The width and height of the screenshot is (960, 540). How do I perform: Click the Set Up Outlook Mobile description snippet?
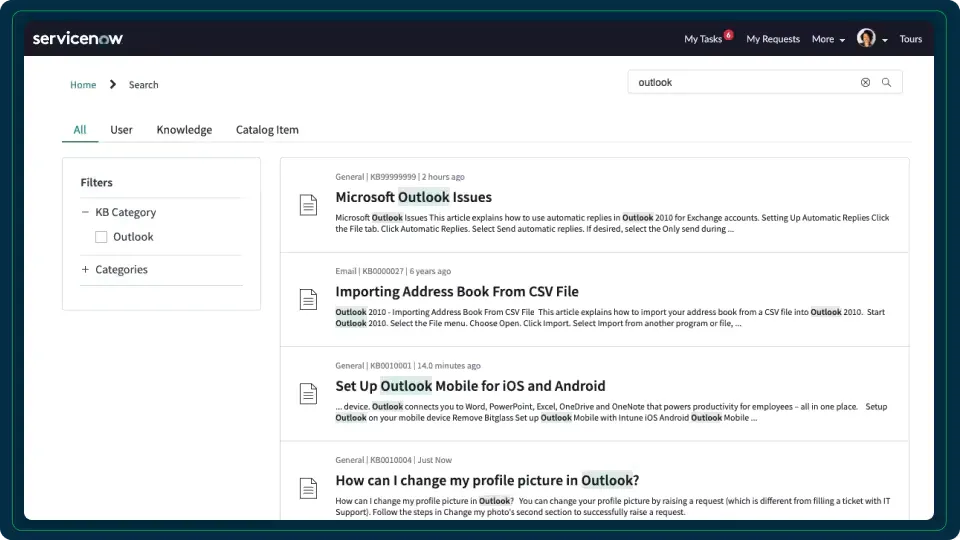click(x=611, y=412)
